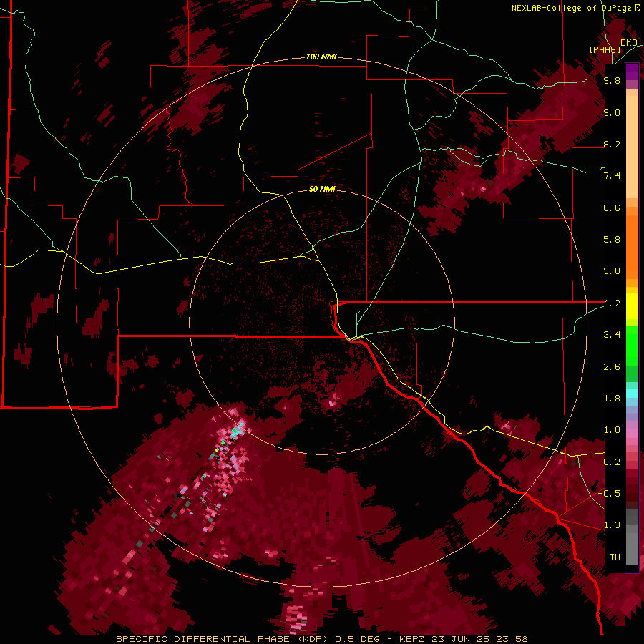Image resolution: width=644 pixels, height=644 pixels.
Task: Click the orange segment of the color bar
Action: point(632,246)
